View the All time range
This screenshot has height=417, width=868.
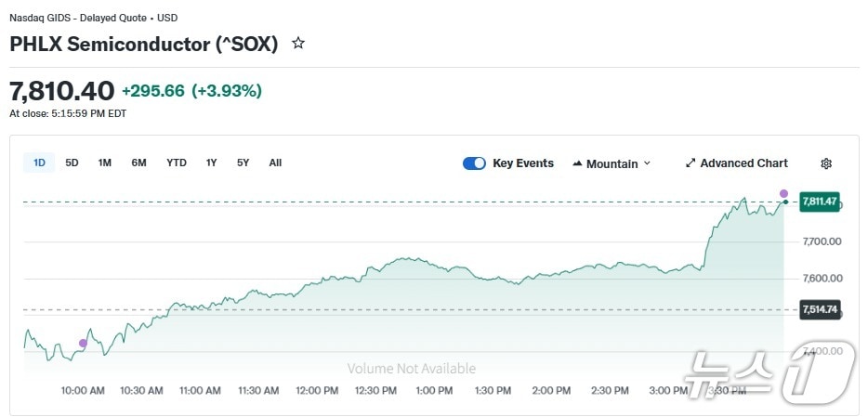click(275, 163)
